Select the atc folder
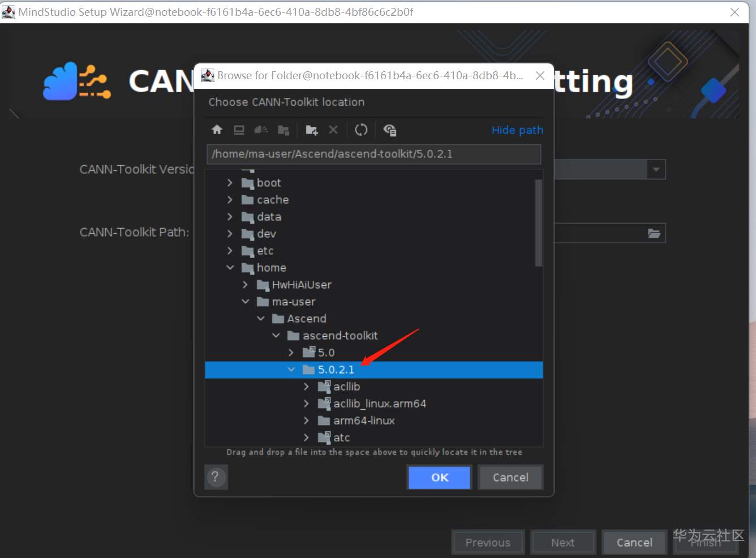The image size is (756, 558). [374, 437]
